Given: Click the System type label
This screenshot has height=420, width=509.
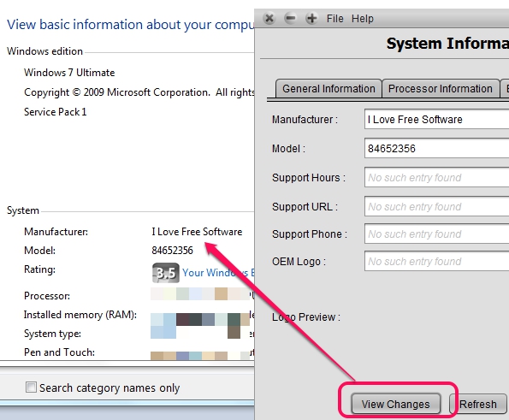Looking at the screenshot, I should coord(52,334).
